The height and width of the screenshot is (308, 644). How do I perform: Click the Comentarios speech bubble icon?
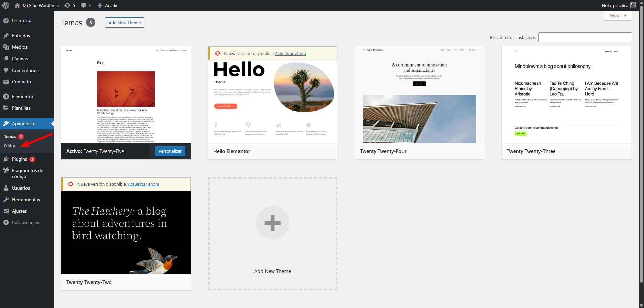coord(6,70)
